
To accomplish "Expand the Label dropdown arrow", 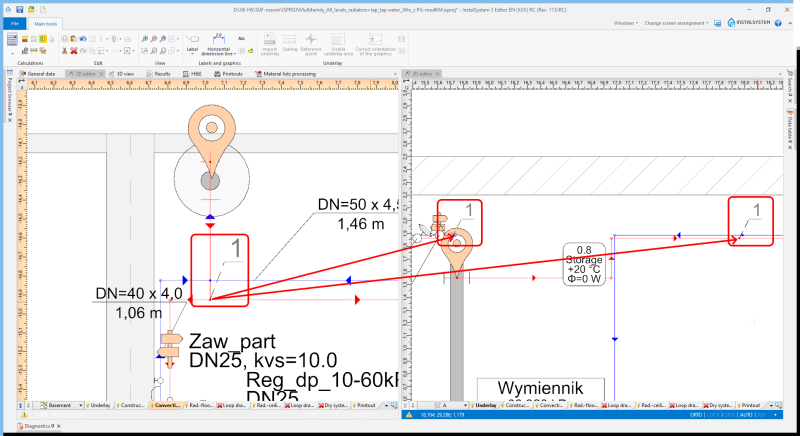I will pos(192,54).
